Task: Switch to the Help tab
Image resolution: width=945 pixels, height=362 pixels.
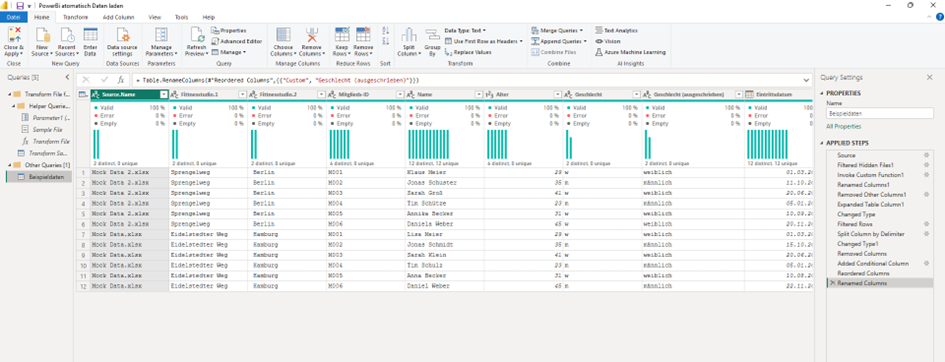Action: pyautogui.click(x=209, y=17)
